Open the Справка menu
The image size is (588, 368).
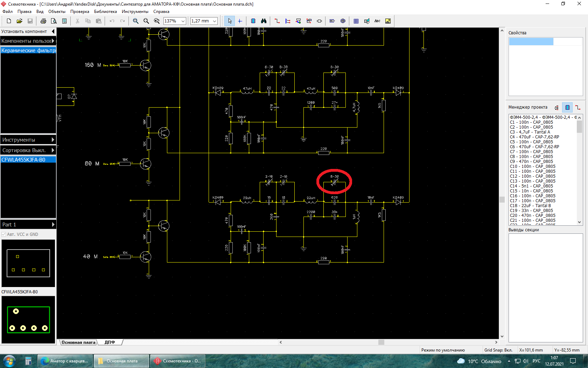pos(161,12)
